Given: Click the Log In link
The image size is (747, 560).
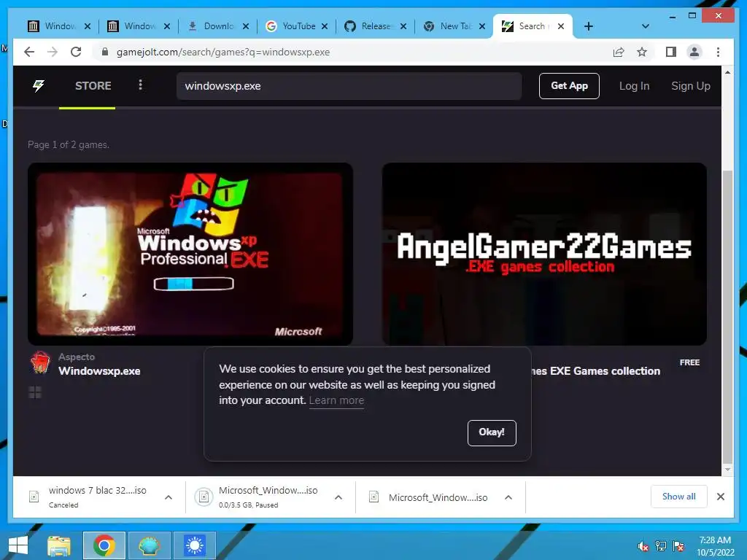Looking at the screenshot, I should [634, 86].
